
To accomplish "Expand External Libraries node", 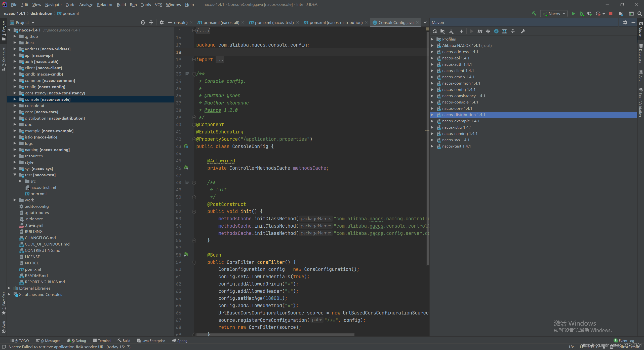I will coord(9,288).
